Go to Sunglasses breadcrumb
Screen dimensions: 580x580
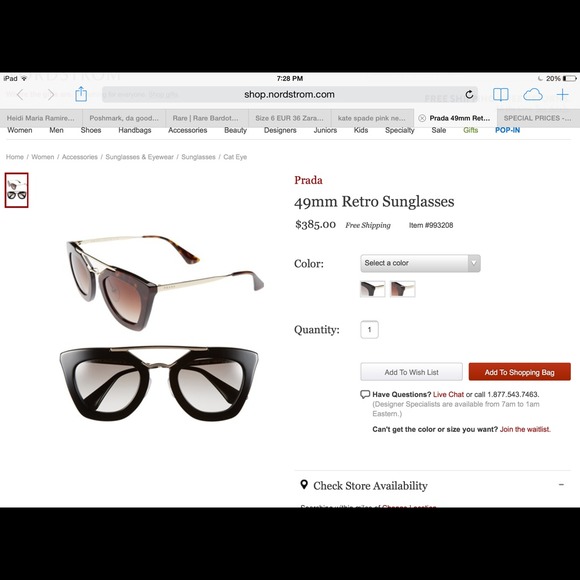[x=198, y=157]
